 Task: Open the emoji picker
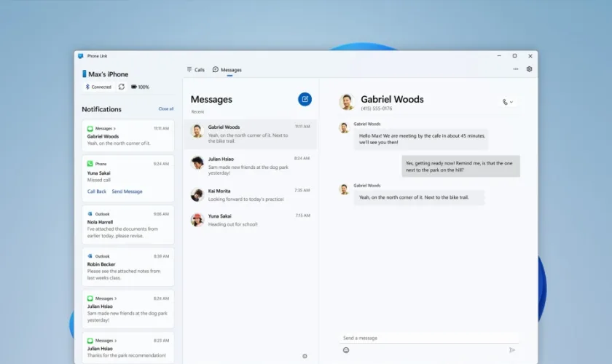346,350
